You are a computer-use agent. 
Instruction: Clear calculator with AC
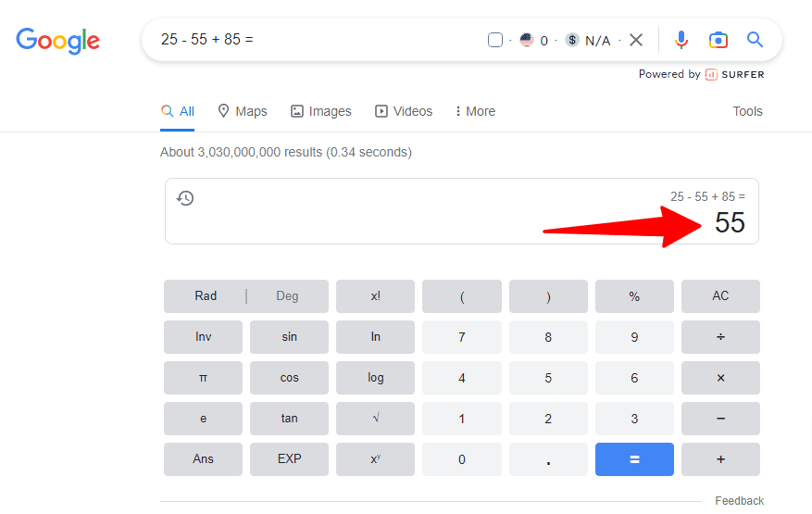coord(720,295)
